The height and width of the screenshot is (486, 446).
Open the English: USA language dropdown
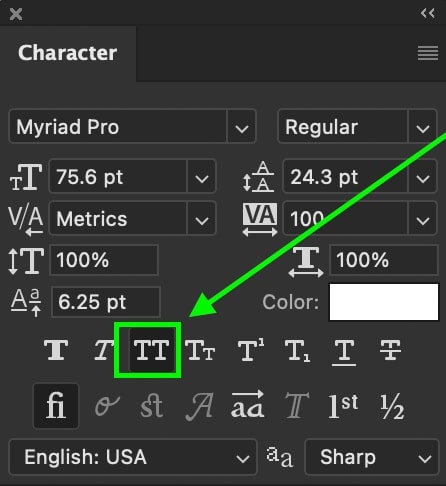pos(133,457)
